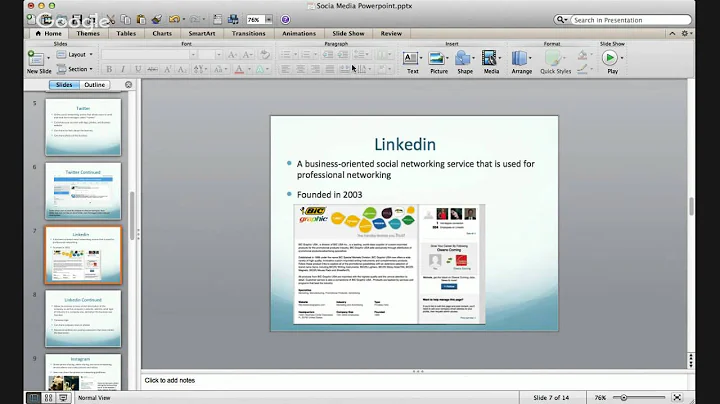Click the Quick Styles icon
720x404 pixels.
(552, 58)
